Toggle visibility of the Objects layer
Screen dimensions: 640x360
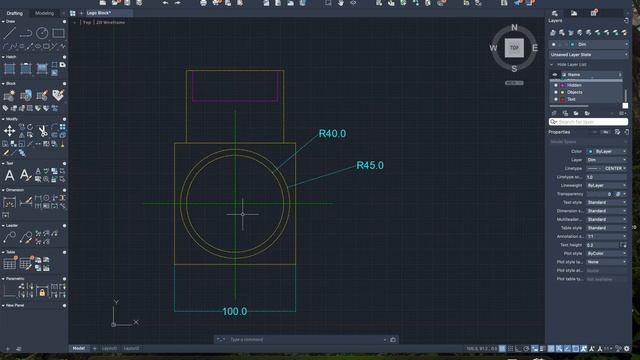[x=556, y=92]
